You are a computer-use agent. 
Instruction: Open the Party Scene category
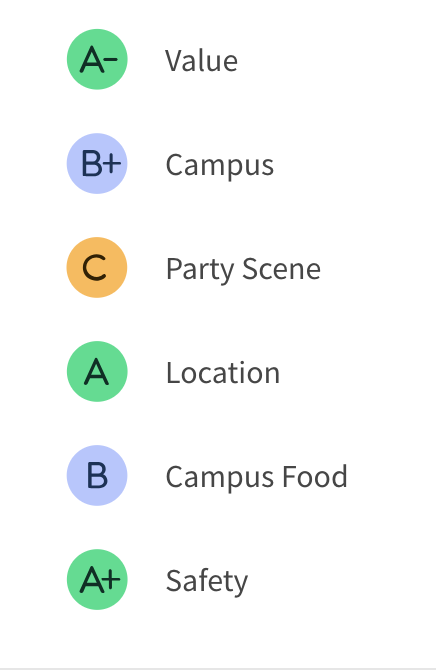243,270
